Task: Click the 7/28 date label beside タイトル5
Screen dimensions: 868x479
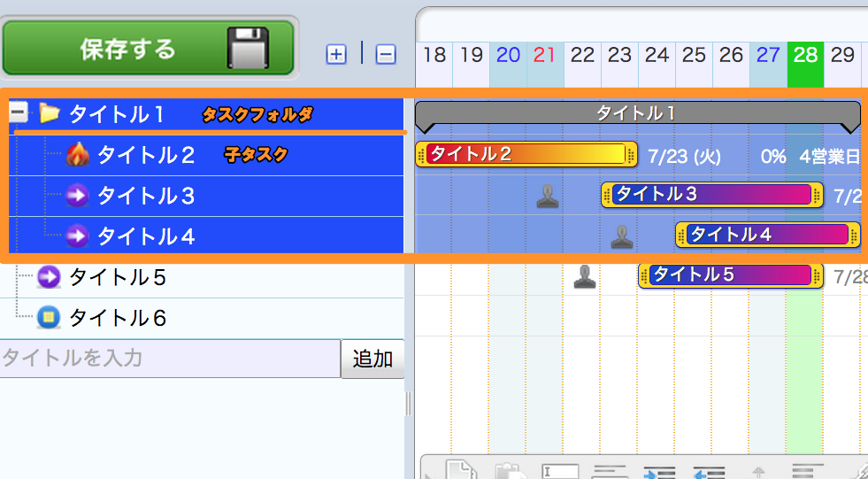Action: click(850, 277)
